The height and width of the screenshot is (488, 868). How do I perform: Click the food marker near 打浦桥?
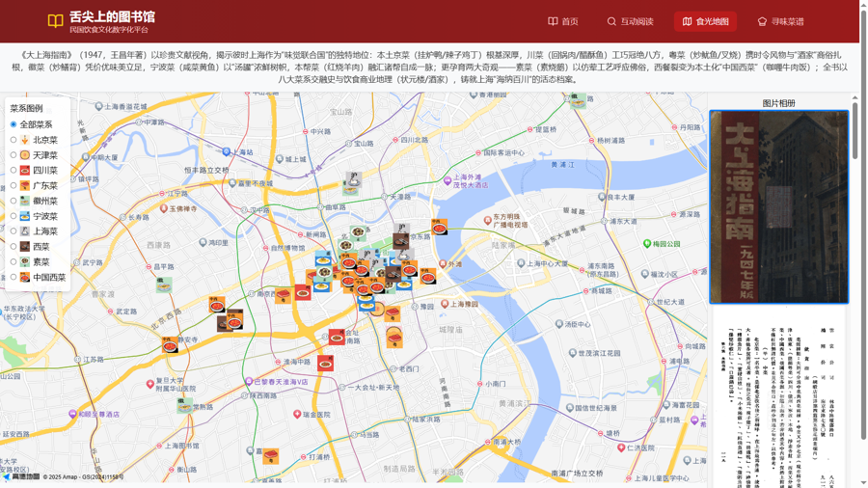[x=271, y=455]
